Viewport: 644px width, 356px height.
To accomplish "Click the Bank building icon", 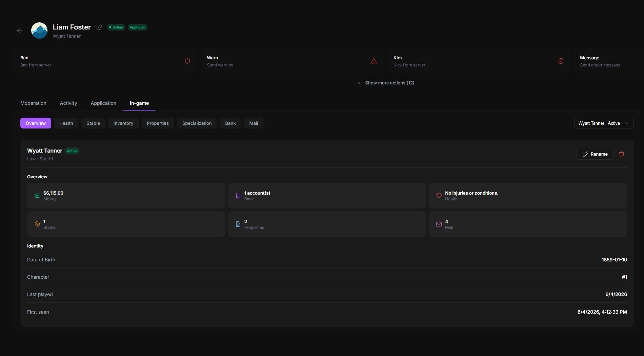I will coord(238,196).
